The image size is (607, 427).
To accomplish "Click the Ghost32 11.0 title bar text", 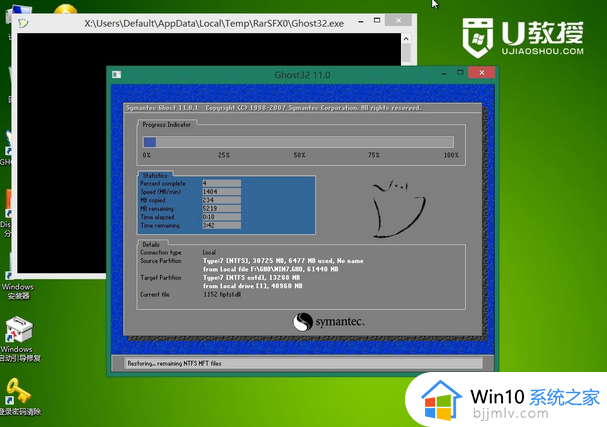I will click(302, 75).
